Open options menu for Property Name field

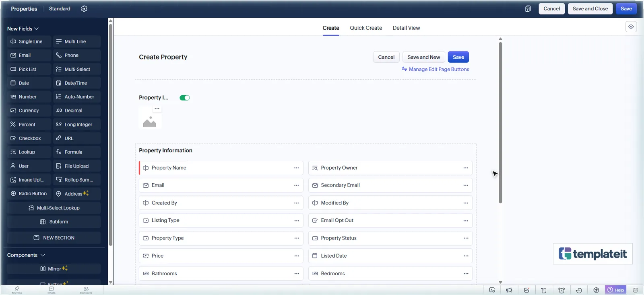click(x=296, y=168)
